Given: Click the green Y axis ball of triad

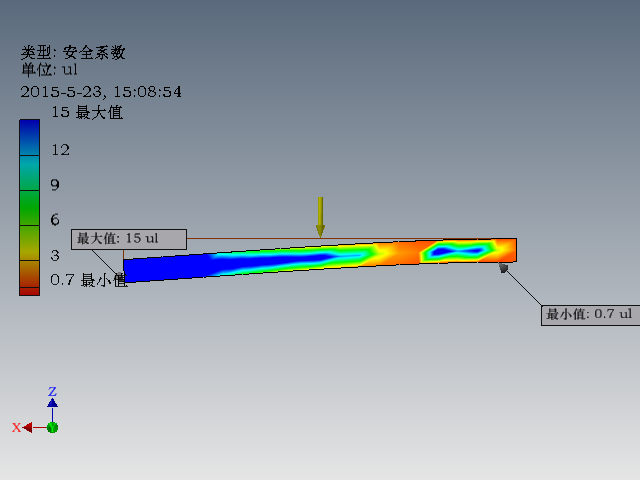Looking at the screenshot, I should tap(52, 427).
